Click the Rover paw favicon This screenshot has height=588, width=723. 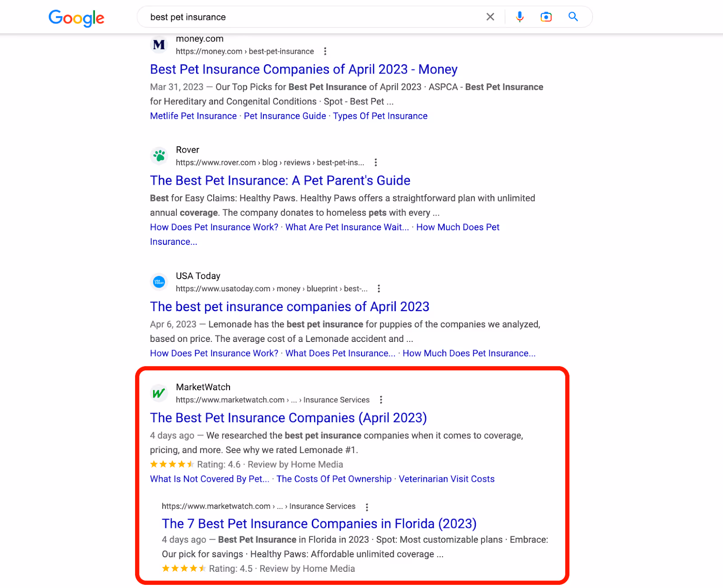pos(159,156)
